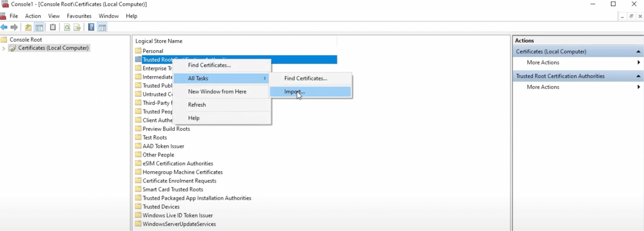Go up one level with folder-arrow icon

point(28,27)
